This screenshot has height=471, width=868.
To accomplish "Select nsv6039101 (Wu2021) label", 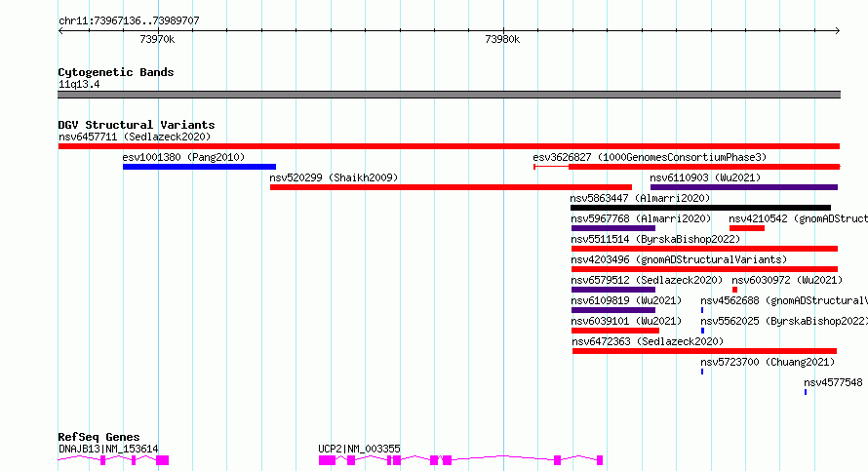I will 626,321.
